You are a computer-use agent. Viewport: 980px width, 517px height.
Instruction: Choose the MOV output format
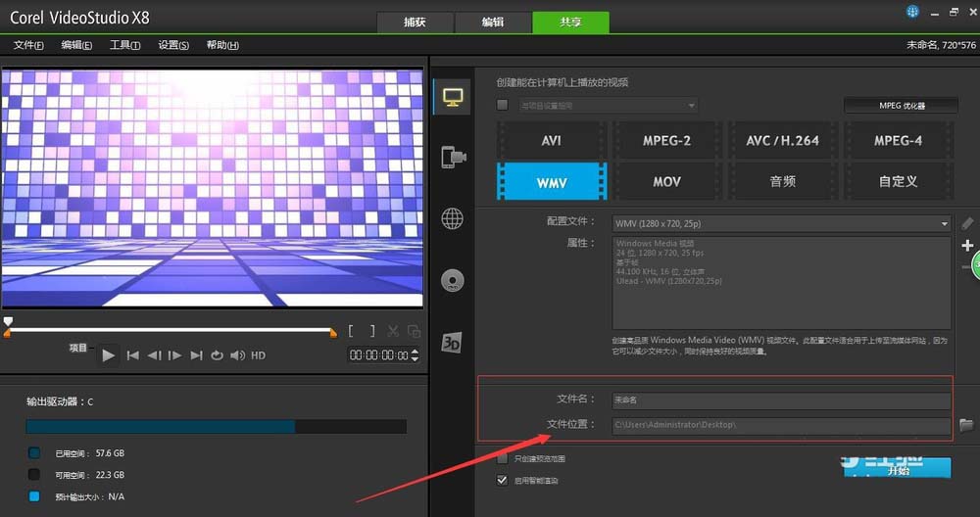point(666,182)
